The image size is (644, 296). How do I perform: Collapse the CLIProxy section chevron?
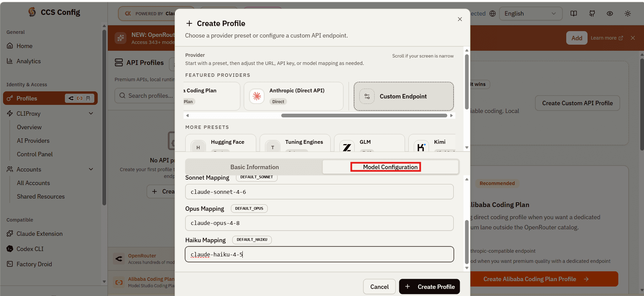(x=91, y=113)
